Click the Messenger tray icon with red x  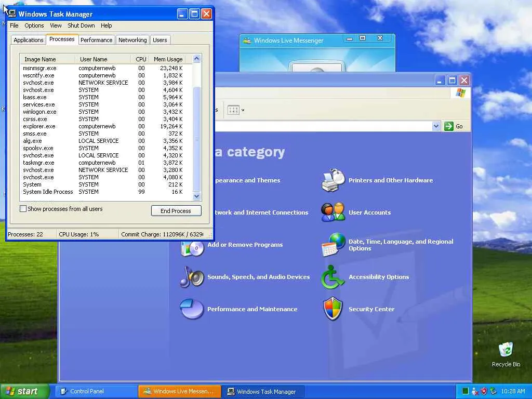[x=475, y=391]
